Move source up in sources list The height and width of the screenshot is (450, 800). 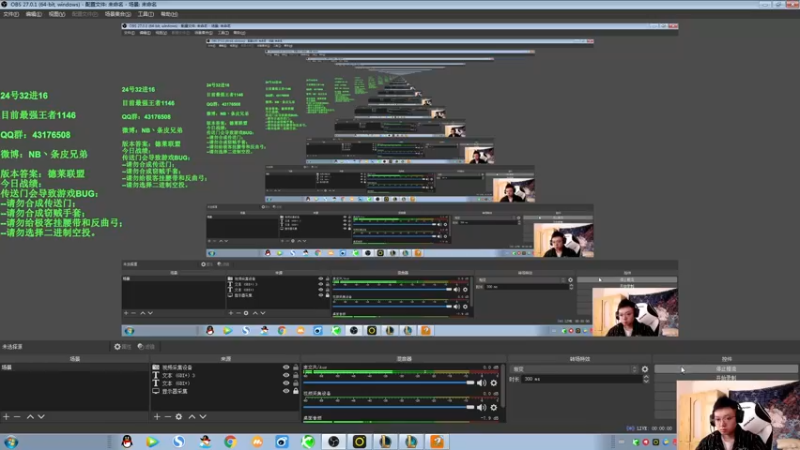point(192,417)
